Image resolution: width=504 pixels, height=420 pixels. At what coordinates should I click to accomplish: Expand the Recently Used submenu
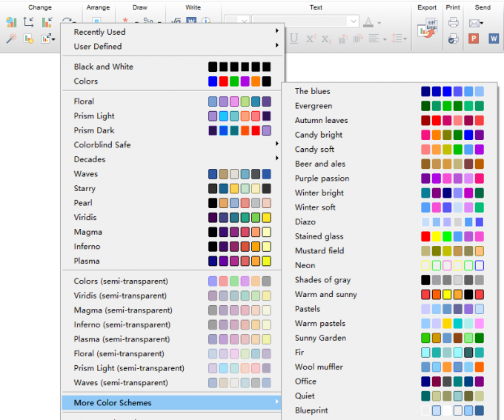click(x=172, y=32)
